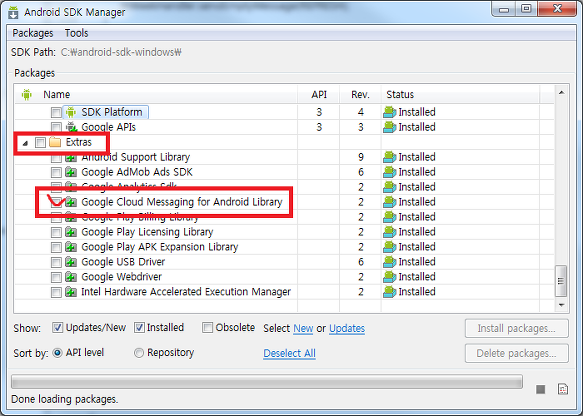Click the Rev. column header

pos(360,94)
